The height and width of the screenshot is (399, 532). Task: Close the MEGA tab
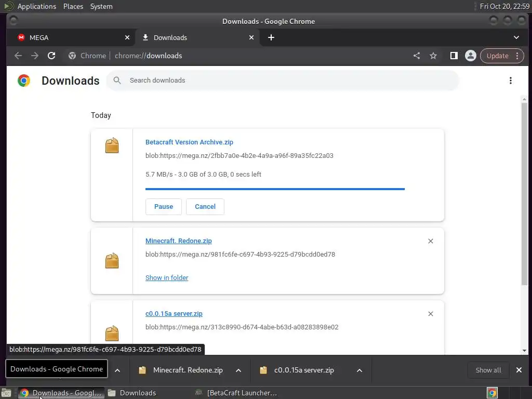127,37
